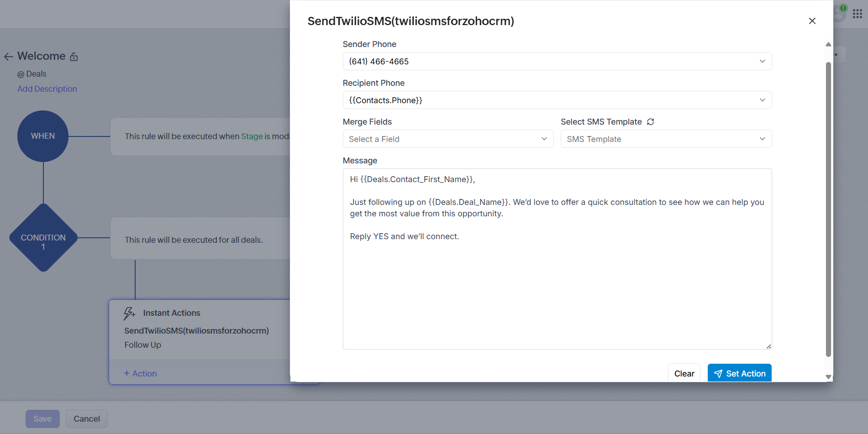The width and height of the screenshot is (868, 434).
Task: Open the apps grid icon
Action: coord(857,14)
